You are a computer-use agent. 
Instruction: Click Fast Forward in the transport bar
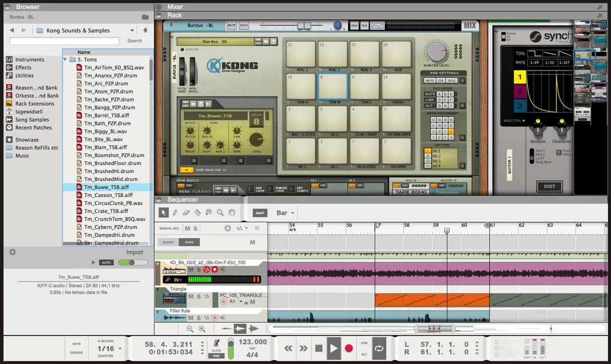coord(303,348)
